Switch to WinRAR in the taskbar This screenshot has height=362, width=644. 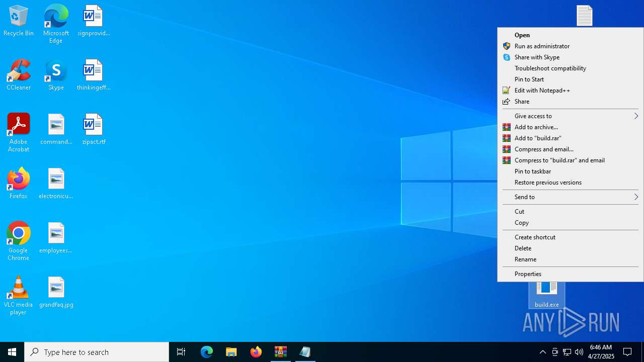click(281, 352)
